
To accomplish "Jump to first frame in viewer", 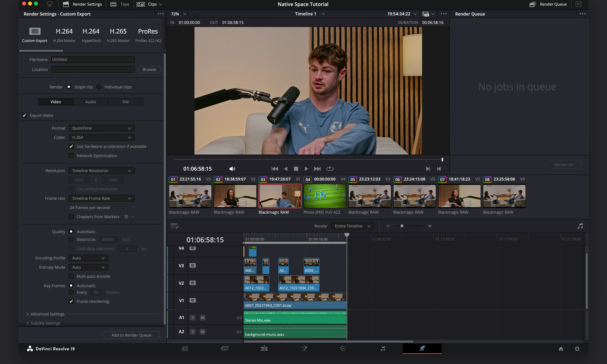I will point(275,169).
